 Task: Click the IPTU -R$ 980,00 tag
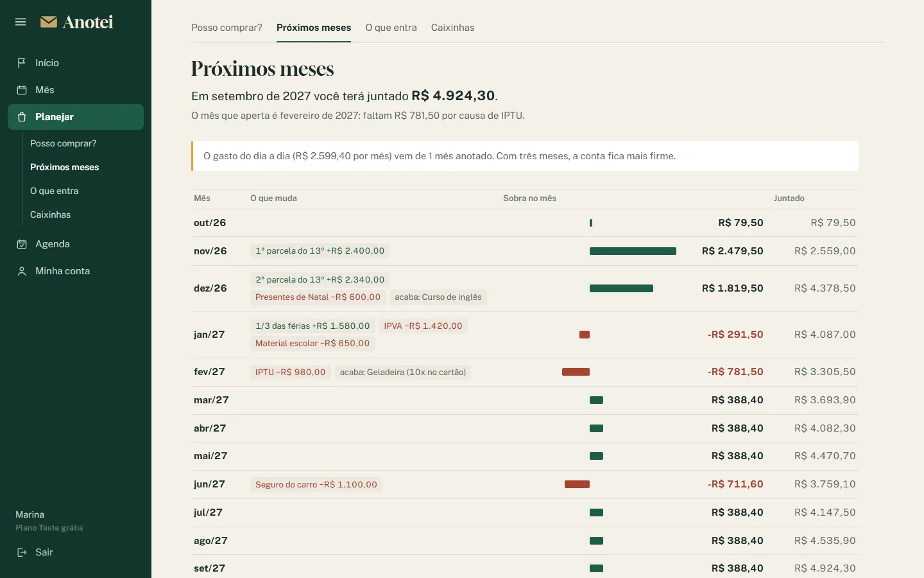[x=290, y=372]
